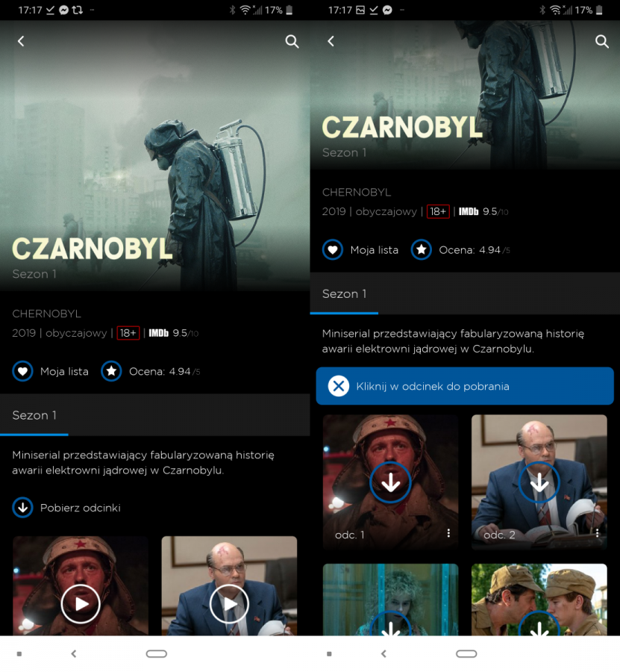Open search on the left screen
Viewport: 620px width, 672px height.
click(x=292, y=41)
